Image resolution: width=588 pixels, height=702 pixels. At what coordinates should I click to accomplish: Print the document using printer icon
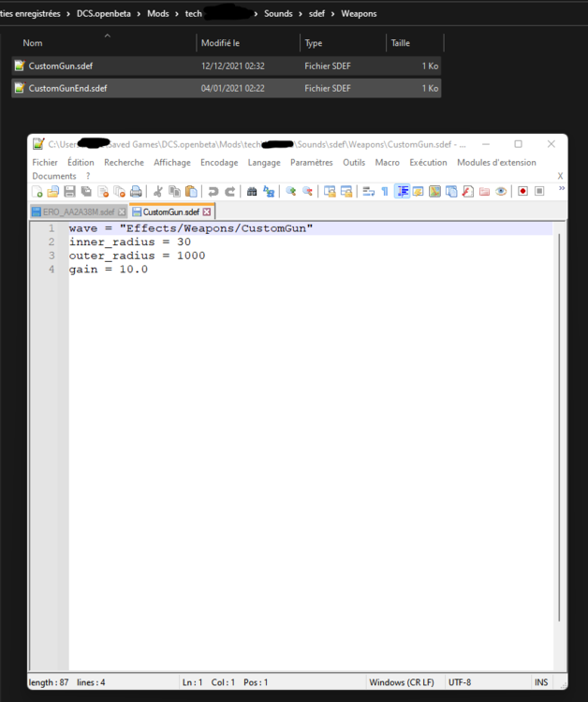click(x=136, y=192)
